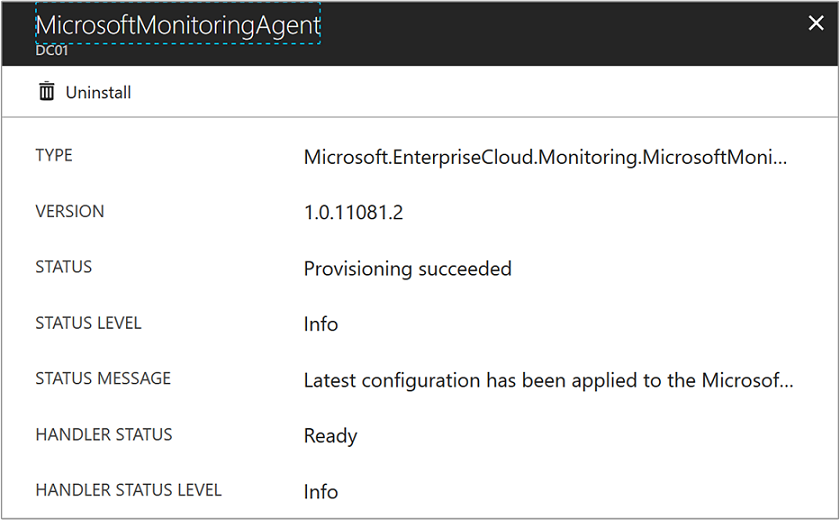840x520 pixels.
Task: Click the STATUS MESSAGE label
Action: pyautogui.click(x=103, y=378)
